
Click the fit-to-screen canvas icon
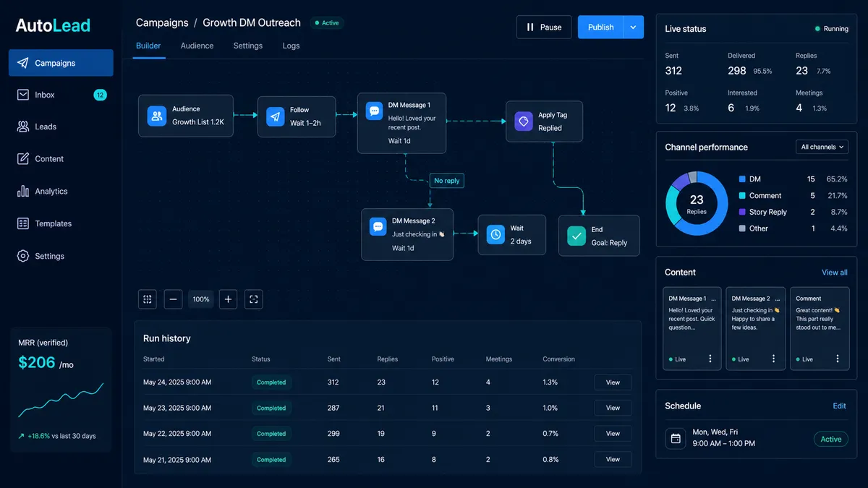pos(253,299)
